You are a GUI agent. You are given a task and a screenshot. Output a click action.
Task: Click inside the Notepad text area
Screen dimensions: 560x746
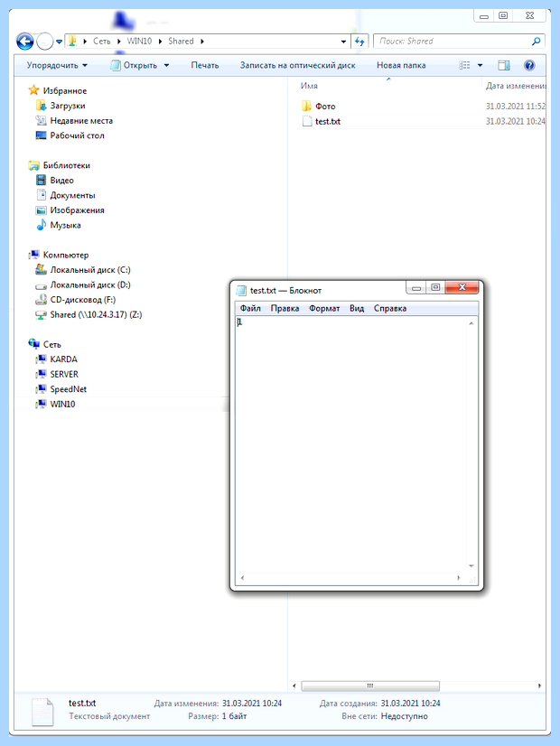[x=351, y=445]
